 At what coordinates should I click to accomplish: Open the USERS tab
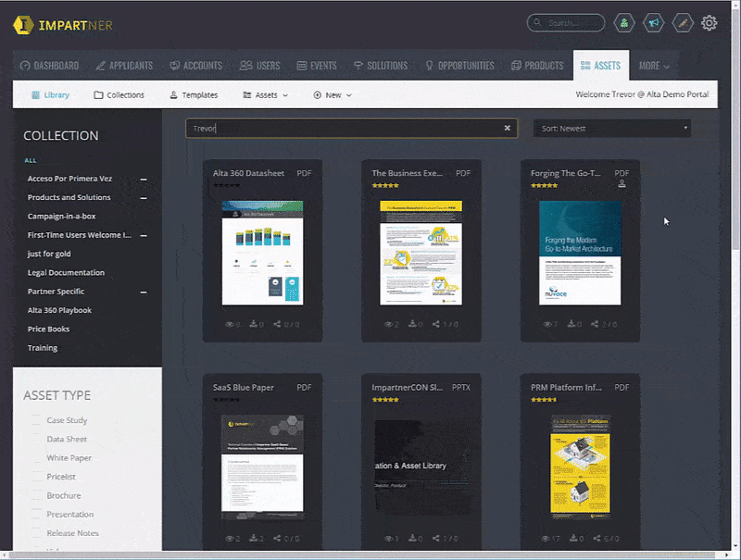click(260, 66)
